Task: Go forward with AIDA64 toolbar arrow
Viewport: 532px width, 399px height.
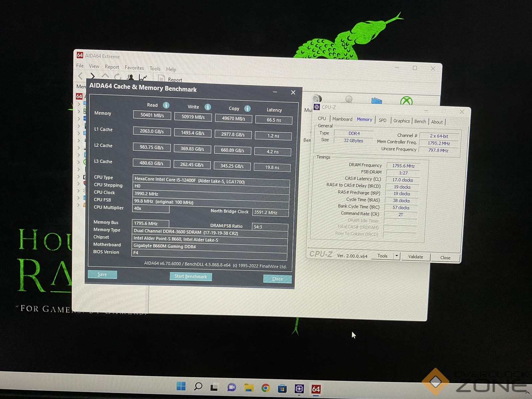Action: pyautogui.click(x=92, y=76)
